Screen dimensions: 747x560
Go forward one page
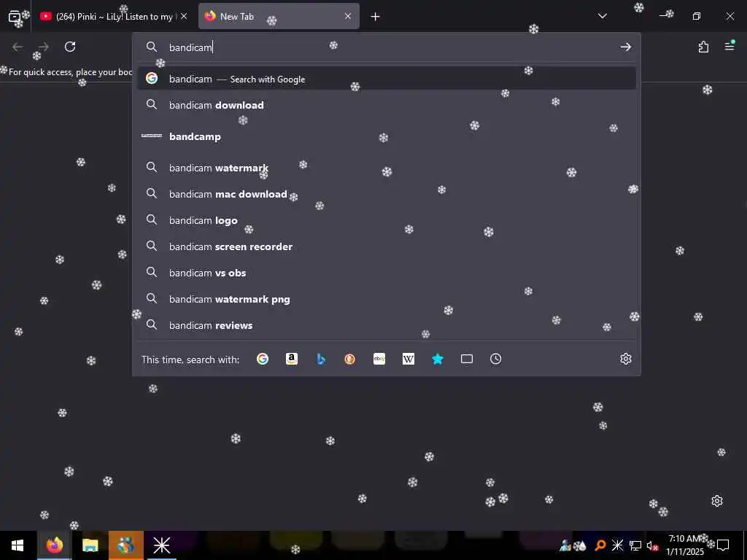pos(44,47)
